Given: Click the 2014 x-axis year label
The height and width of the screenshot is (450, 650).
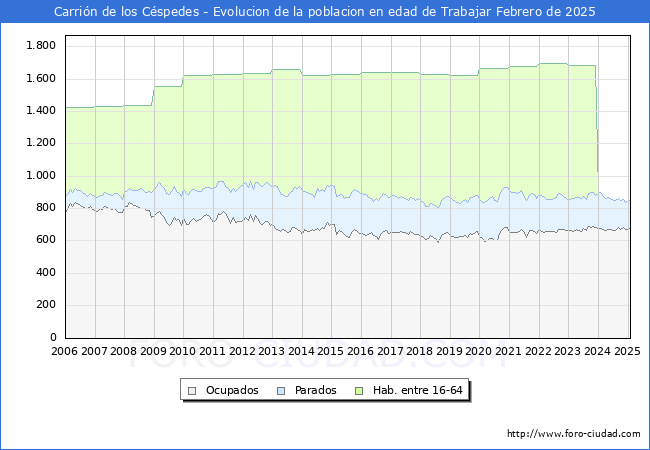Looking at the screenshot, I should coord(301,351).
